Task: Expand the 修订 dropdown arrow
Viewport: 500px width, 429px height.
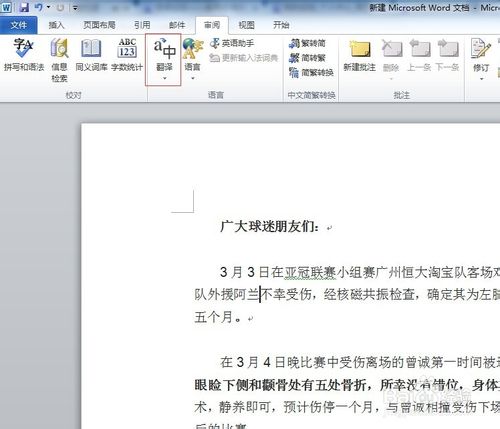Action: [x=481, y=79]
